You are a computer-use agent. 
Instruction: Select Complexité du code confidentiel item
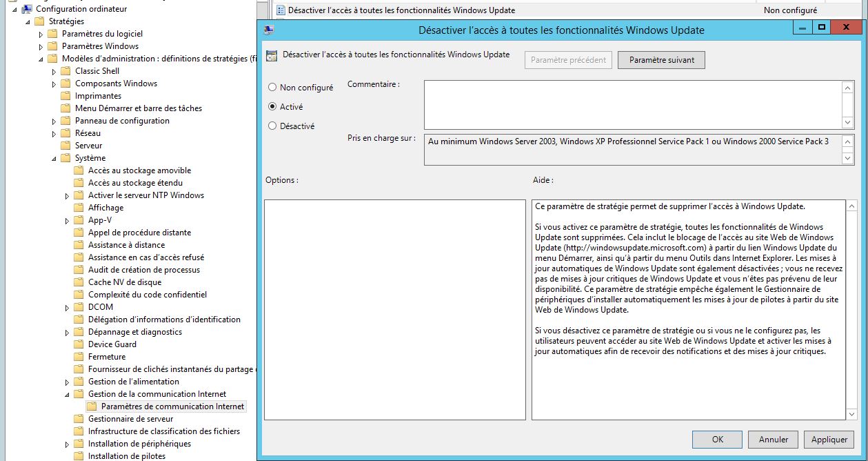pos(148,295)
